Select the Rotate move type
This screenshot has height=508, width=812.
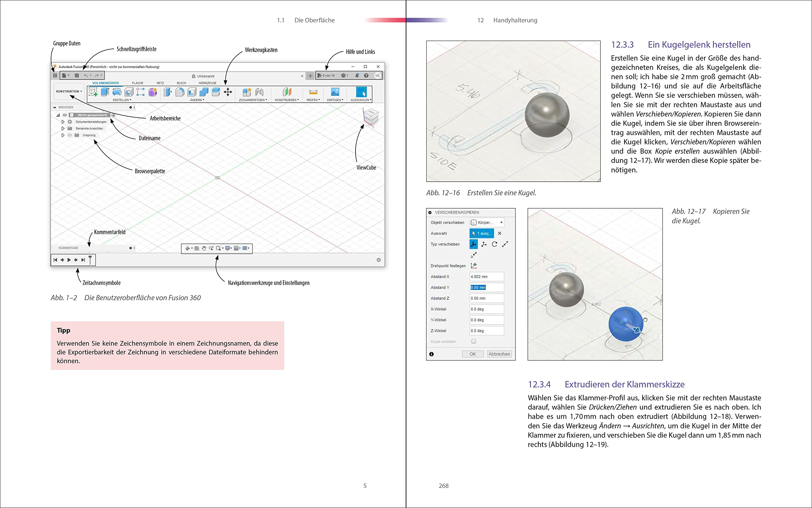coord(494,244)
